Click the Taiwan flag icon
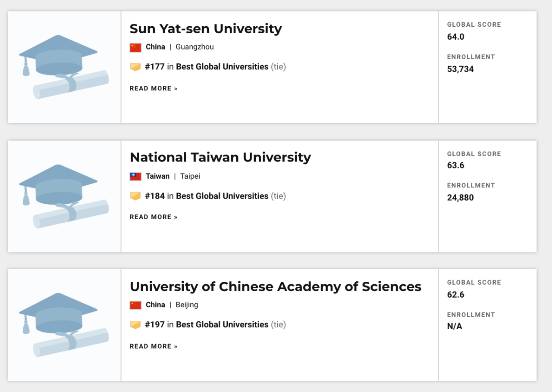552x392 pixels. click(135, 177)
